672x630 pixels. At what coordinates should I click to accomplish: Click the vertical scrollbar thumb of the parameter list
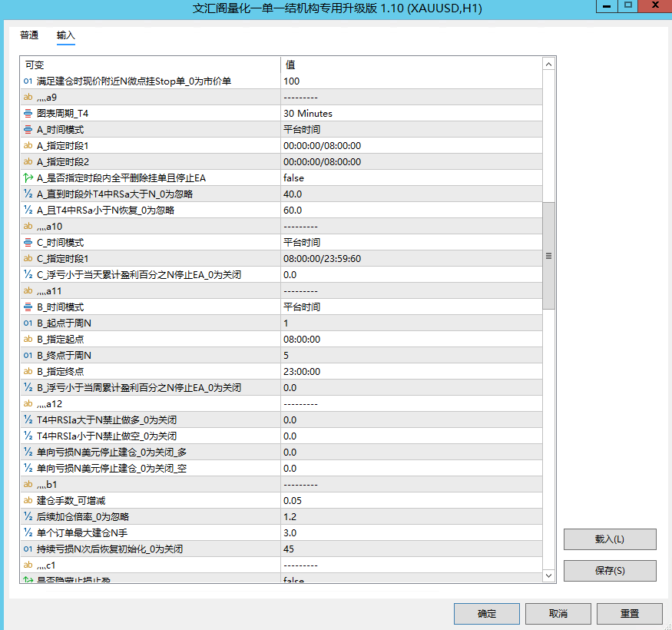[x=548, y=256]
